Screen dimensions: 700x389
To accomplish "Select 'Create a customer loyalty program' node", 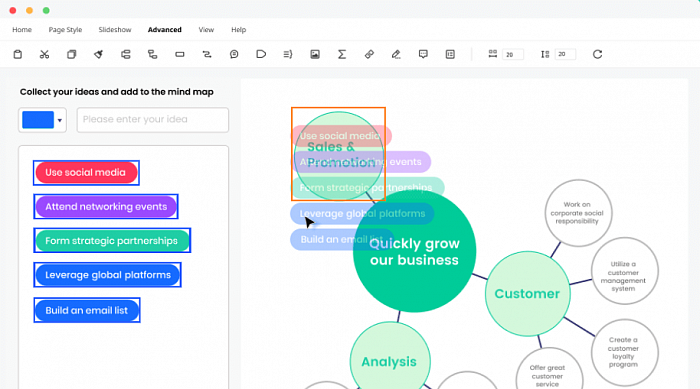I will coord(625,352).
